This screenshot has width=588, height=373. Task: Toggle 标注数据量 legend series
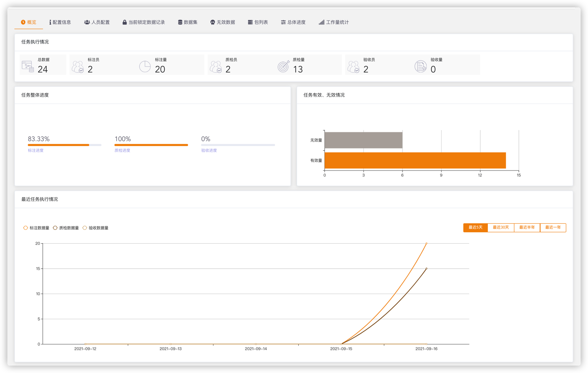(36, 228)
